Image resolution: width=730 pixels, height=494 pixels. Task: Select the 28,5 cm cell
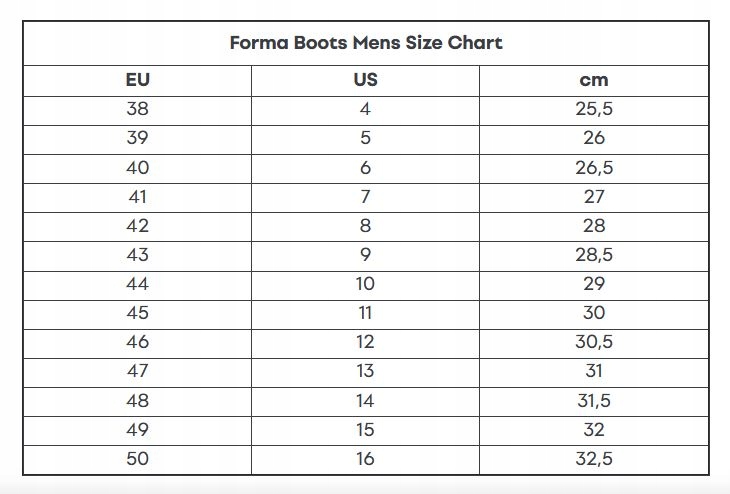593,255
